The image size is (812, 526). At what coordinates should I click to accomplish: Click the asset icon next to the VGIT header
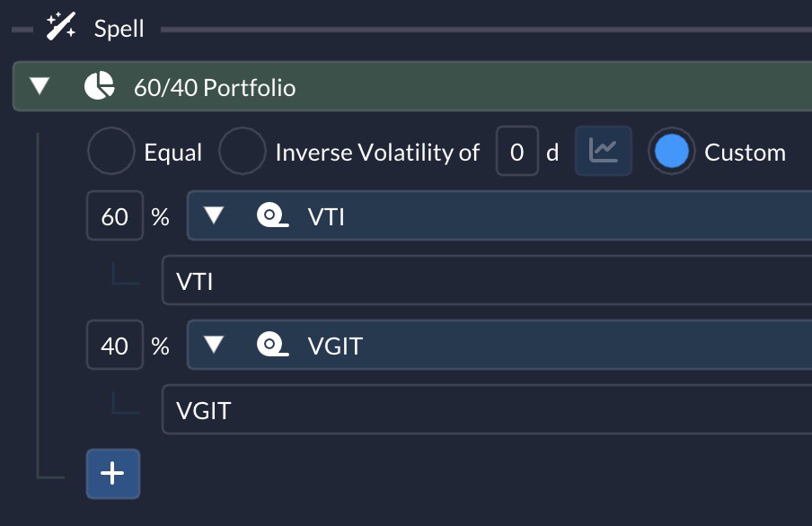[x=272, y=345]
